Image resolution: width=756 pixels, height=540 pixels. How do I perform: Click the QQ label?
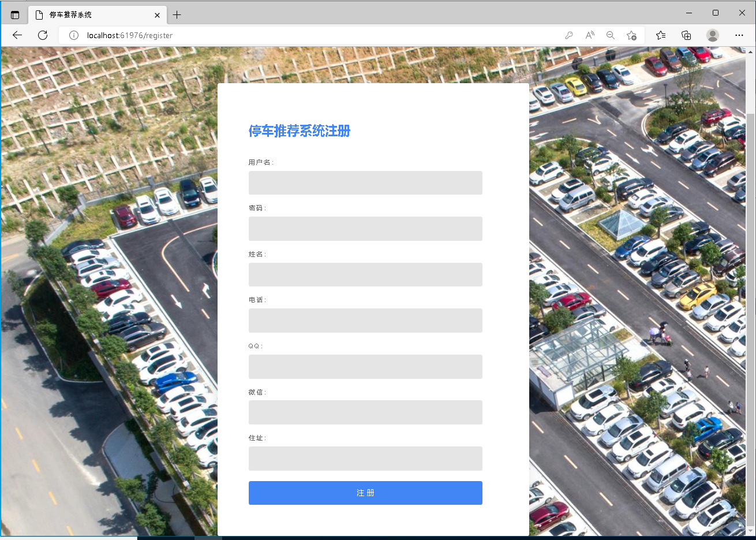click(x=256, y=346)
